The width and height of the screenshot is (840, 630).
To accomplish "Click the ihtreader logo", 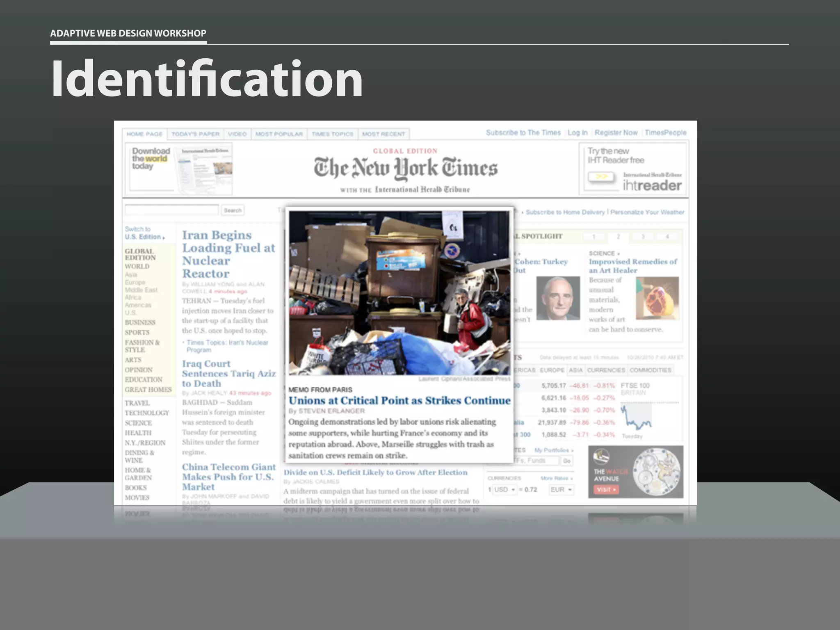I will pyautogui.click(x=652, y=185).
